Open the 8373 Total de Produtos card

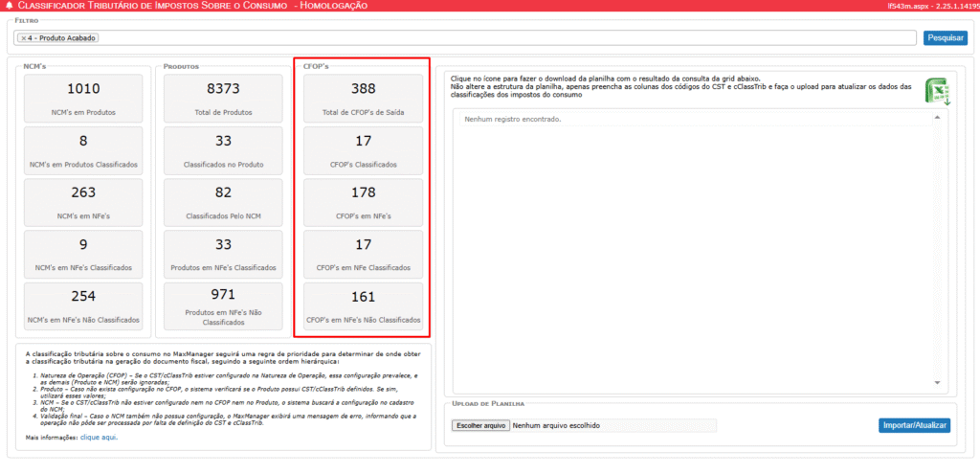pyautogui.click(x=223, y=98)
